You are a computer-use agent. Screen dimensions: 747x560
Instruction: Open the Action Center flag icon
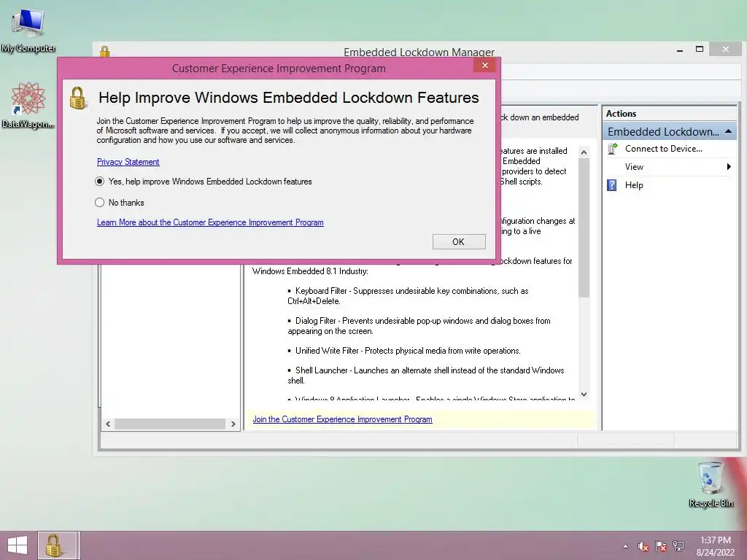click(x=661, y=546)
